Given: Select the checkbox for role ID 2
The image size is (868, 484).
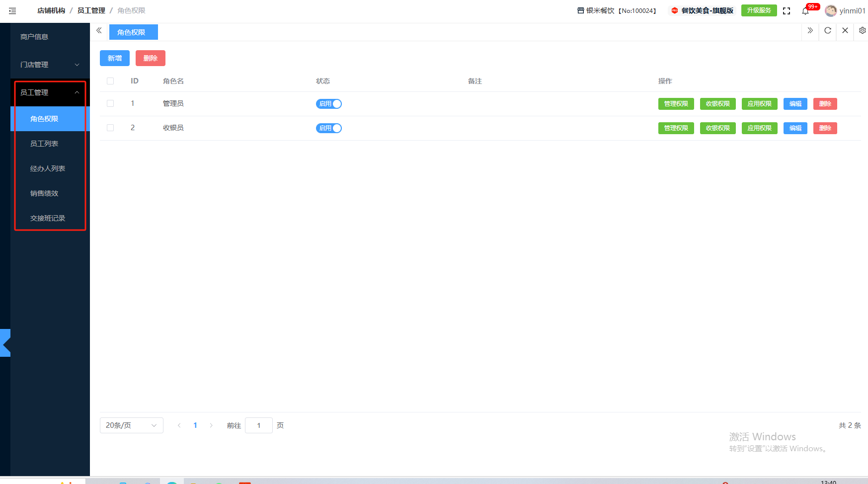Looking at the screenshot, I should [110, 128].
